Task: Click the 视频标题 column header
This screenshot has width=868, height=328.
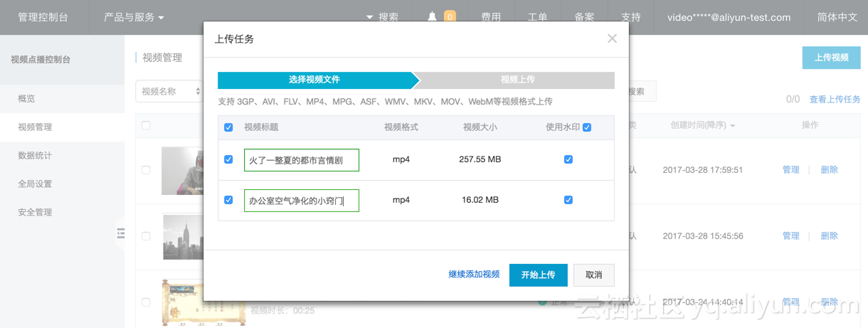Action: point(261,127)
